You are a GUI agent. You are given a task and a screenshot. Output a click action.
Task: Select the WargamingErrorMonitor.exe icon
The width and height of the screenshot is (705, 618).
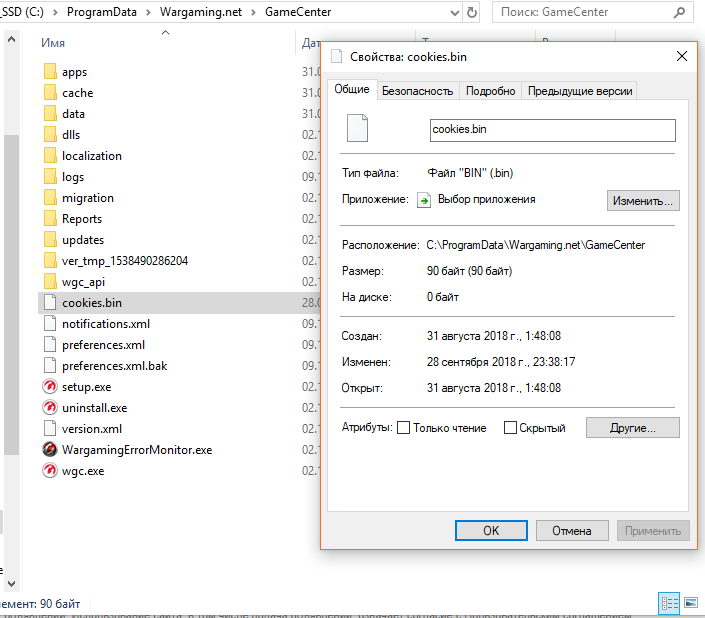50,450
